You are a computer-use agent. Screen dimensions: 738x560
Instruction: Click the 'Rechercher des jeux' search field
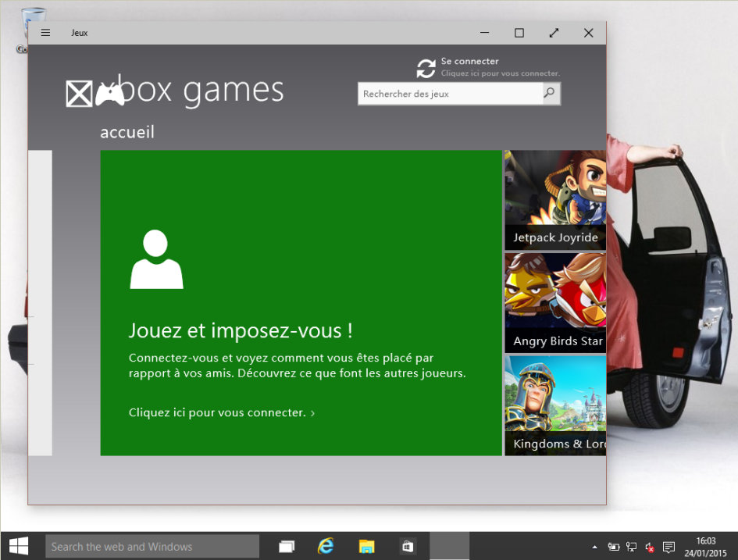450,94
